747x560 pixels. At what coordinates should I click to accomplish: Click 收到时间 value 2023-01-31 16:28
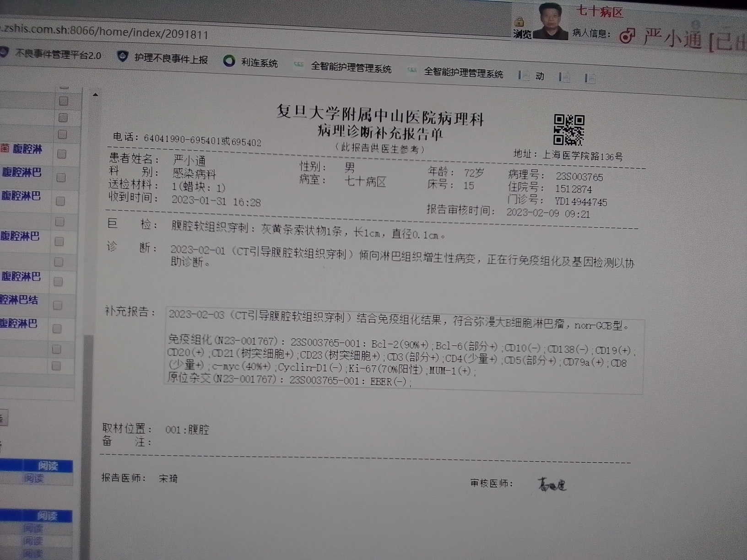[x=216, y=201]
